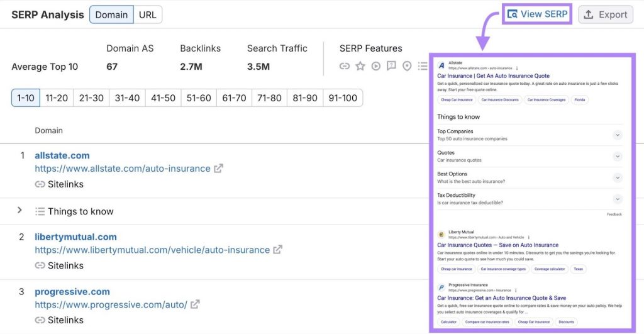This screenshot has width=644, height=334.
Task: Expand Tax Deductibility in the SERP preview
Action: click(x=618, y=199)
